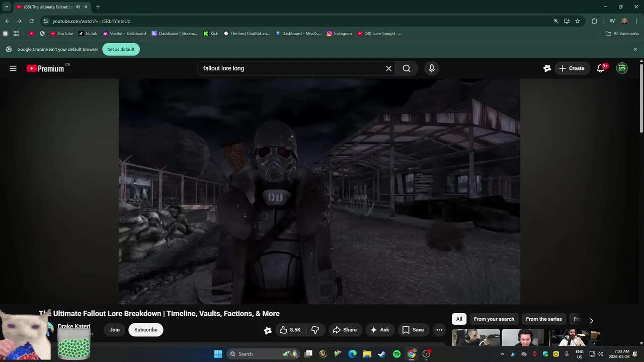
Task: Open the YouTube guide hamburger menu
Action: [13, 68]
